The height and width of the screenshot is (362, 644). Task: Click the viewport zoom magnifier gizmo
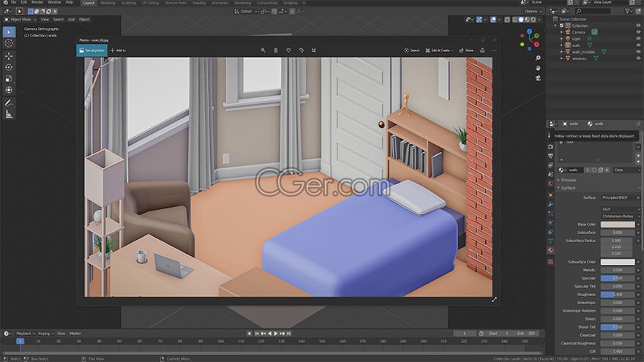tap(538, 59)
